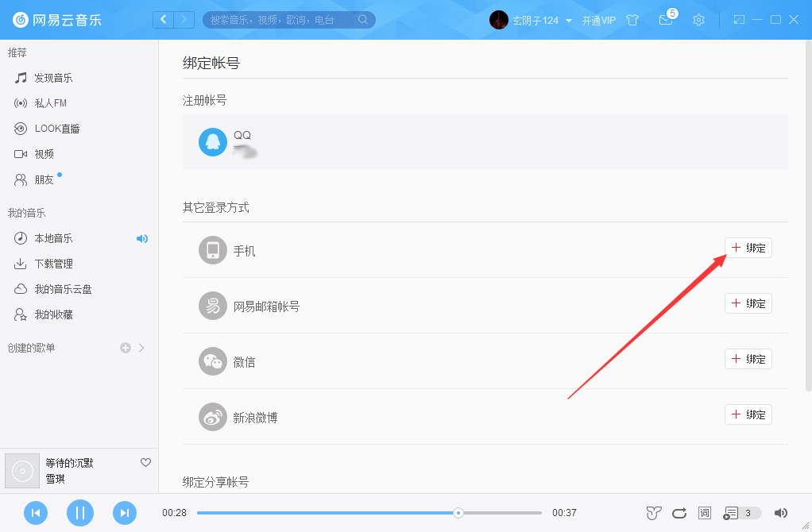812x532 pixels.
Task: Expand the 创建的歌单 playlist list
Action: [140, 347]
